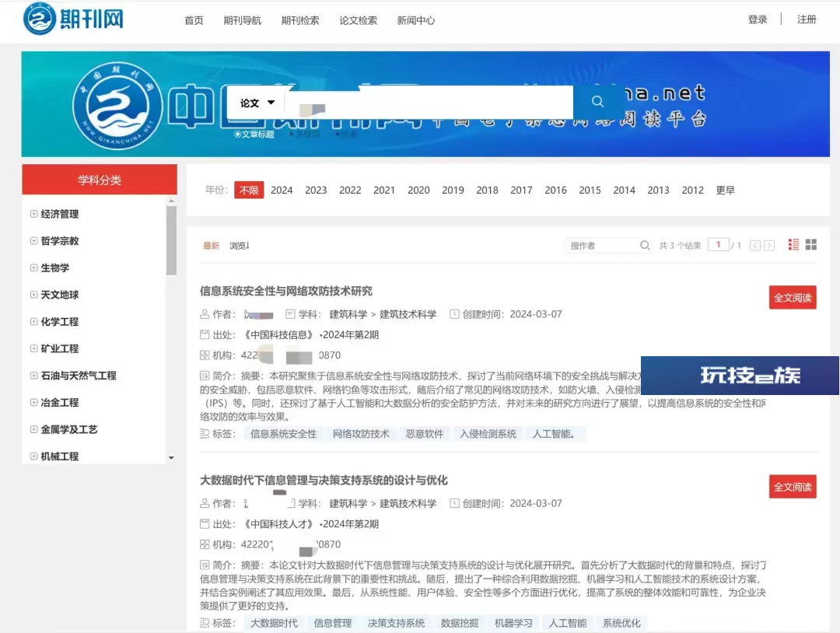The height and width of the screenshot is (633, 840).
Task: Switch to list view layout
Action: click(793, 245)
